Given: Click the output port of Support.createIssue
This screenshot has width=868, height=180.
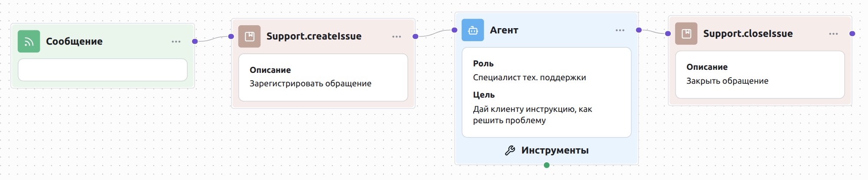Looking at the screenshot, I should click(x=416, y=36).
